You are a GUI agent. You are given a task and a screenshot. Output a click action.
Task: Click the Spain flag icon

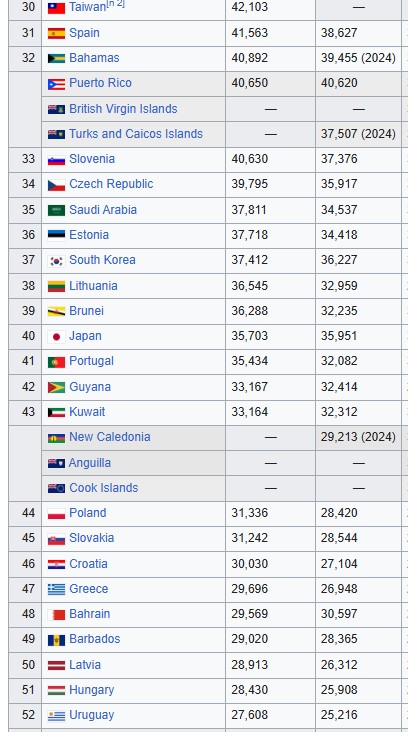56,34
